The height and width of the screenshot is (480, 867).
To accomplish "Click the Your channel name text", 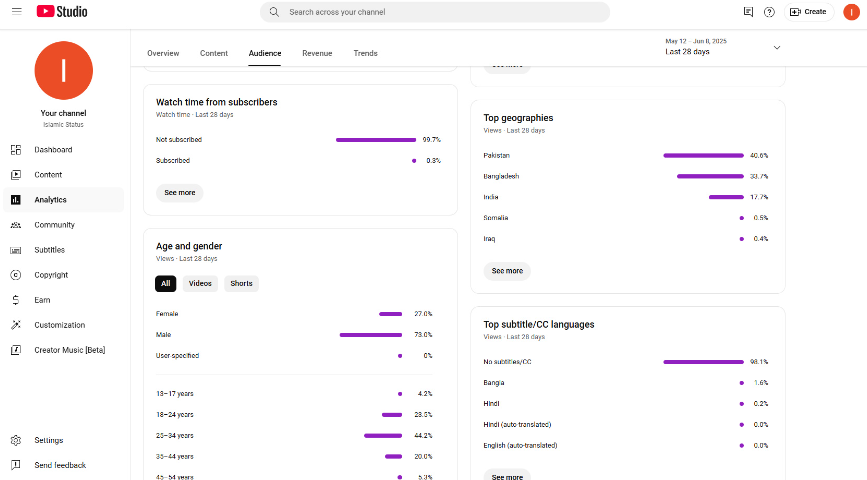I will 64,113.
